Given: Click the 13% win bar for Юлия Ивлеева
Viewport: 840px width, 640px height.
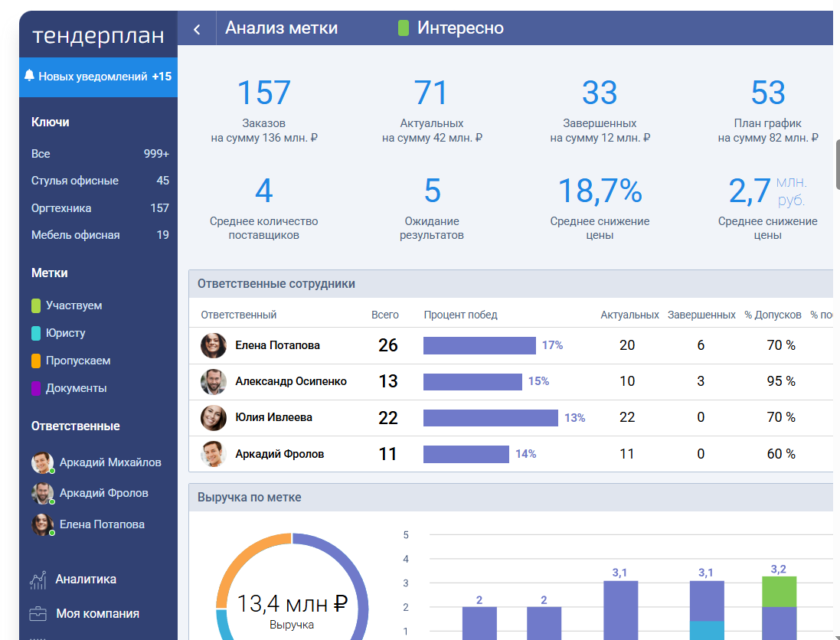Looking at the screenshot, I should [491, 418].
